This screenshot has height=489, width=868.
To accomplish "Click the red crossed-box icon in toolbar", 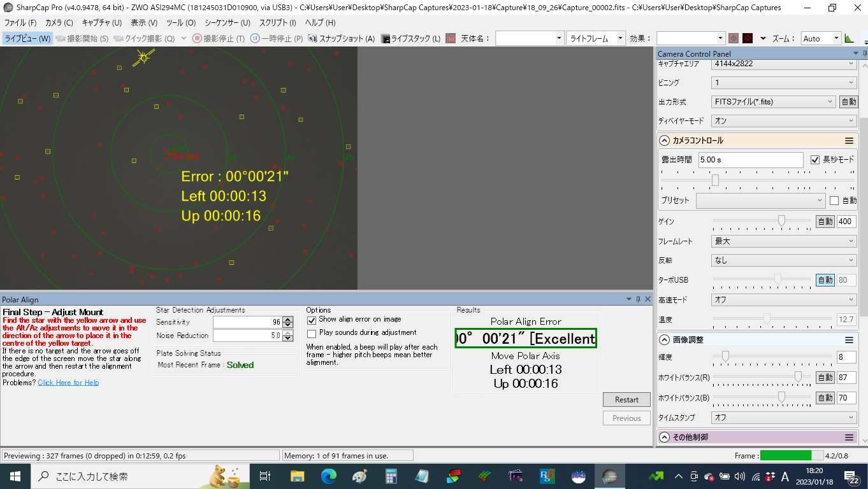I will point(748,38).
